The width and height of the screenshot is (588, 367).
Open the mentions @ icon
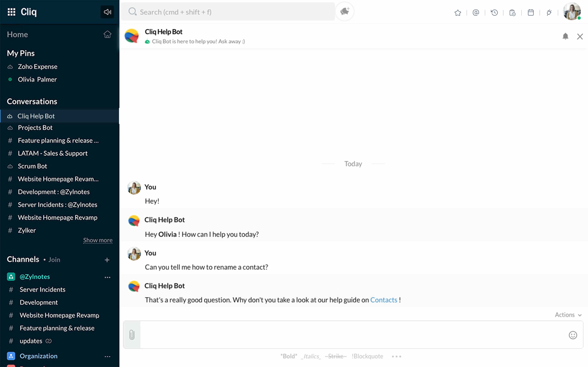476,13
